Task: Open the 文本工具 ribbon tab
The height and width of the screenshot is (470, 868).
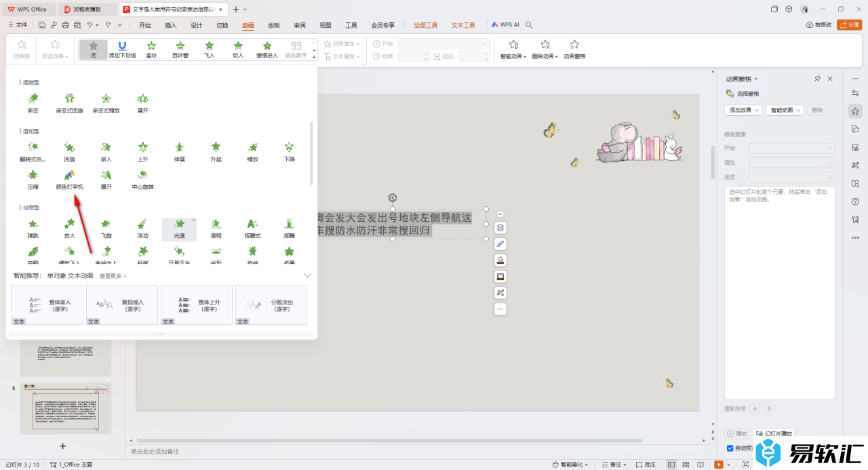Action: (463, 25)
